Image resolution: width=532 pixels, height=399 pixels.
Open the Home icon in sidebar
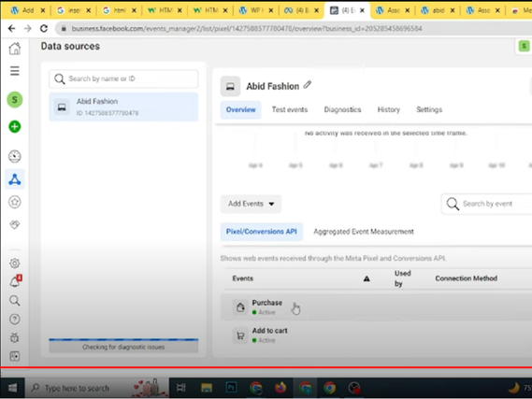pos(15,49)
